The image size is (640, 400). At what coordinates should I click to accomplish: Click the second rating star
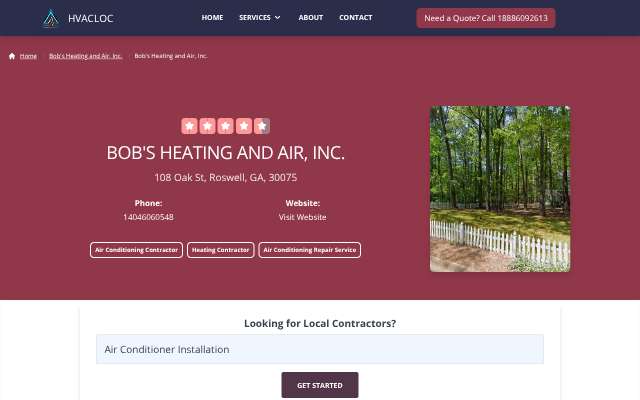tap(207, 126)
